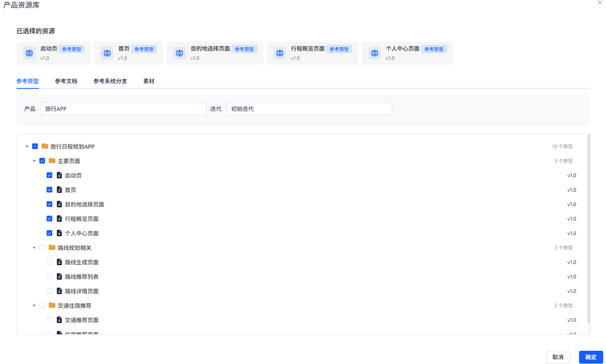Collapse the 交通住宿推荐 folder arrow
The image size is (606, 364).
[34, 306]
